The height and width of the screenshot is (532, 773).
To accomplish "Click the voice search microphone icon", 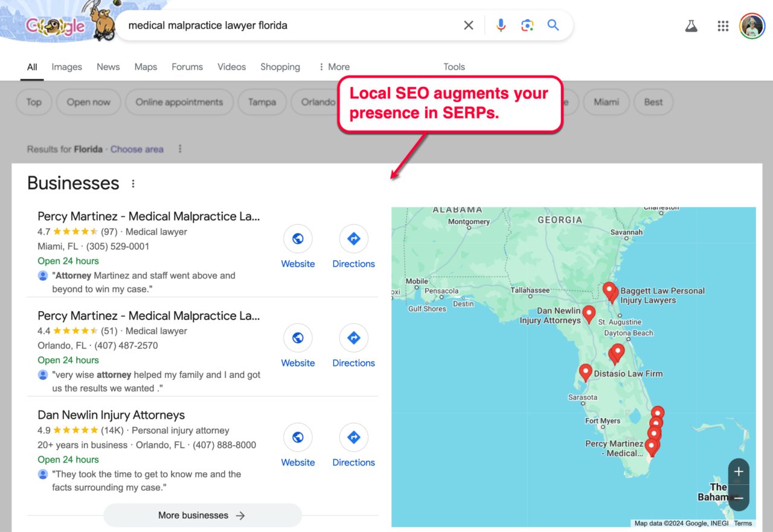I will point(501,25).
